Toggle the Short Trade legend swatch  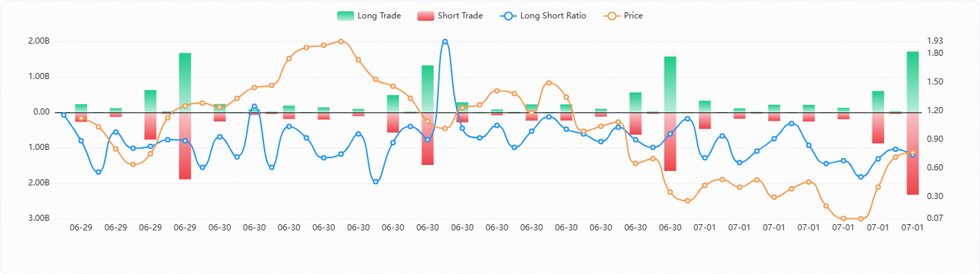pos(425,16)
